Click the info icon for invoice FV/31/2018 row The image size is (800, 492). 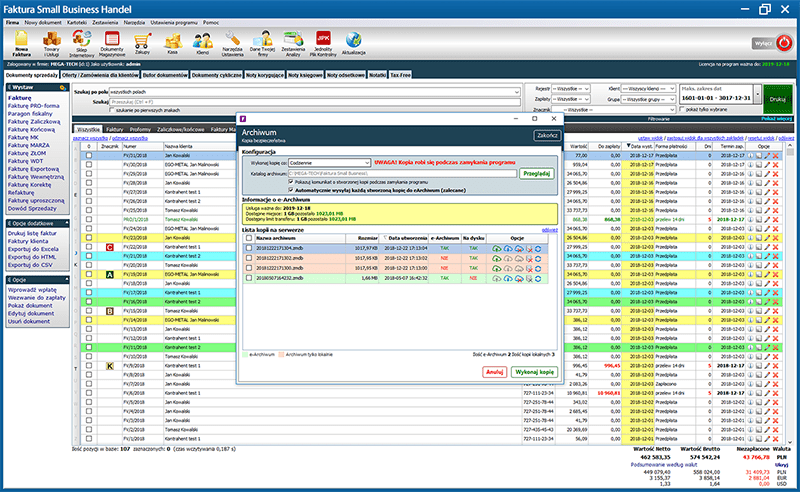(x=751, y=156)
